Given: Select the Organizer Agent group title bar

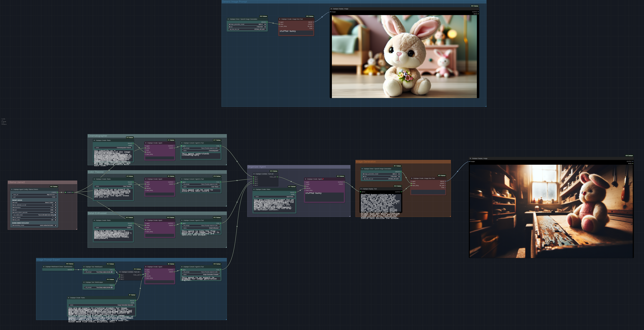Looking at the screenshot, I should point(299,167).
